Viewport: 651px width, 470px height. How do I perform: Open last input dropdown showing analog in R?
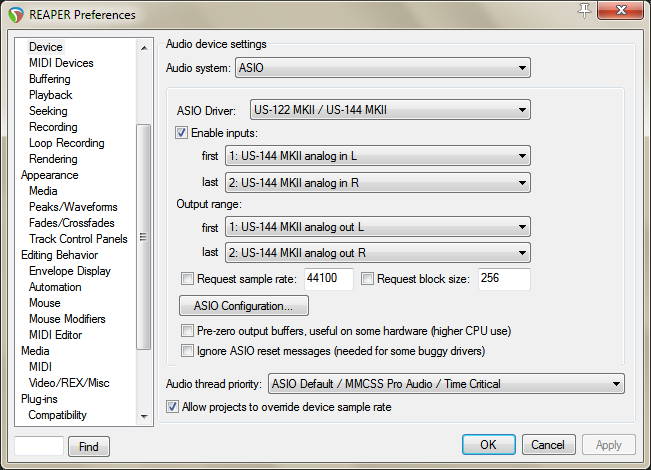(378, 183)
